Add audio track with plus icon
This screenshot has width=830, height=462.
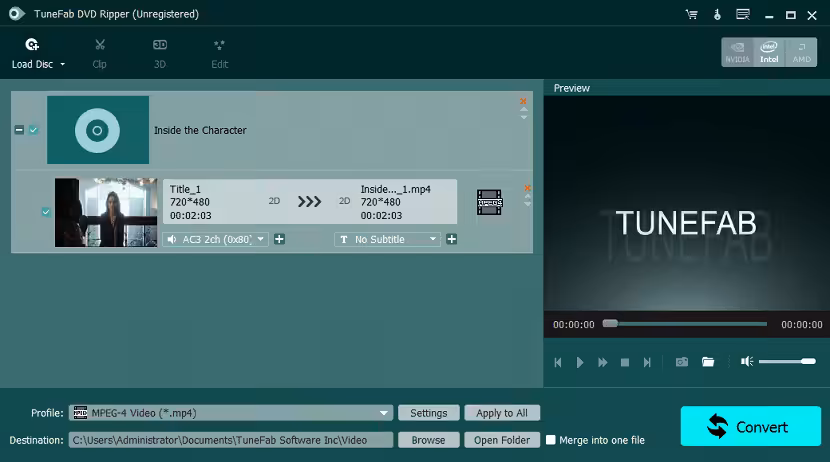(x=280, y=239)
